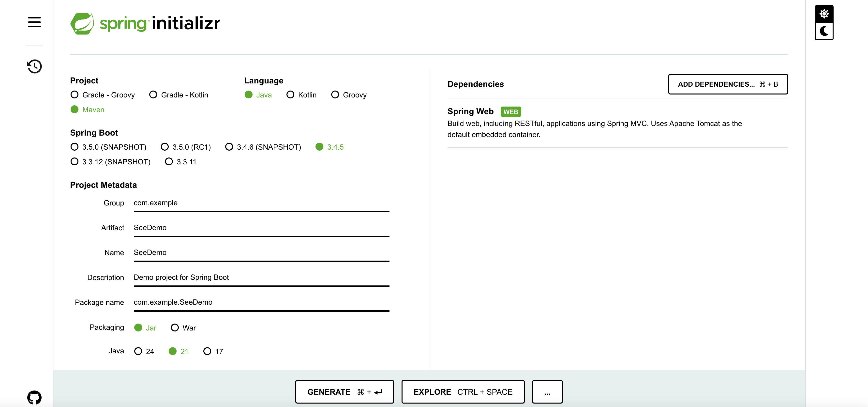The width and height of the screenshot is (868, 407).
Task: Select Spring Boot 3.5.0 (RC1)
Action: tap(165, 147)
